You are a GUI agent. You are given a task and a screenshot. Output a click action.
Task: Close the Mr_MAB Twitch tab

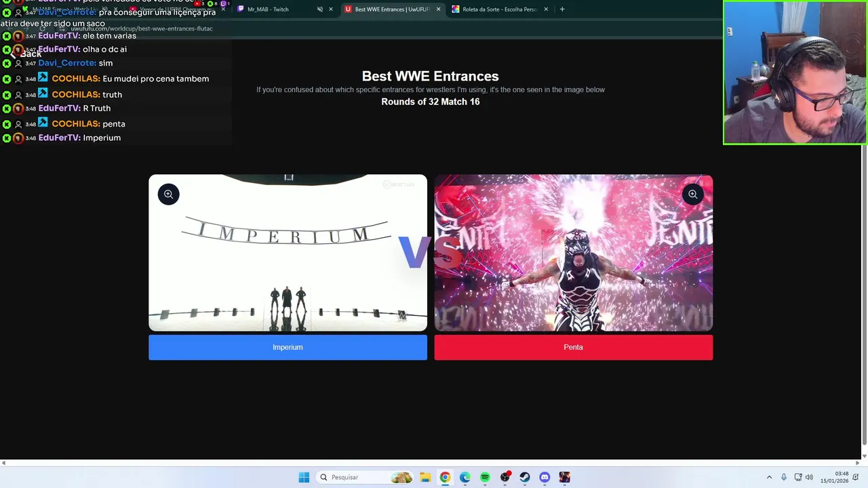pos(331,9)
